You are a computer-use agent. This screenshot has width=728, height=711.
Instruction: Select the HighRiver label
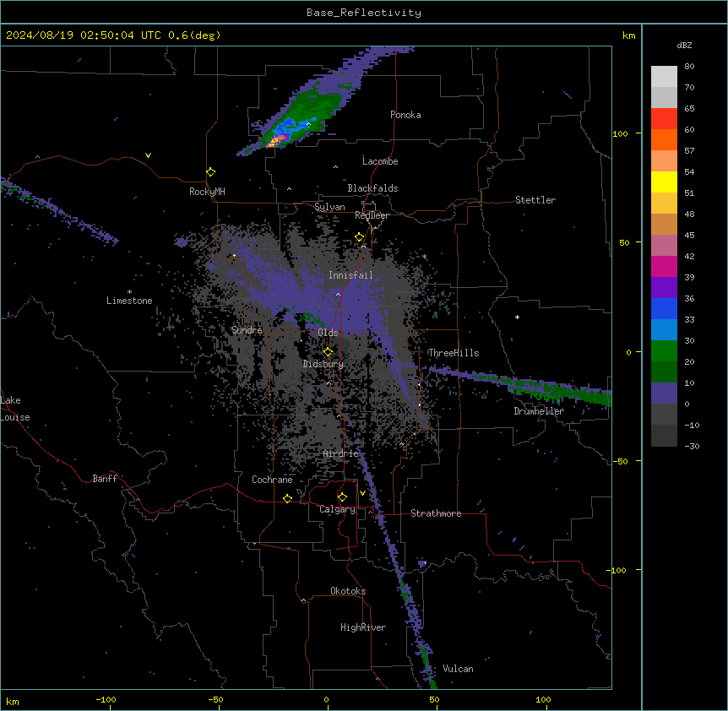[363, 627]
